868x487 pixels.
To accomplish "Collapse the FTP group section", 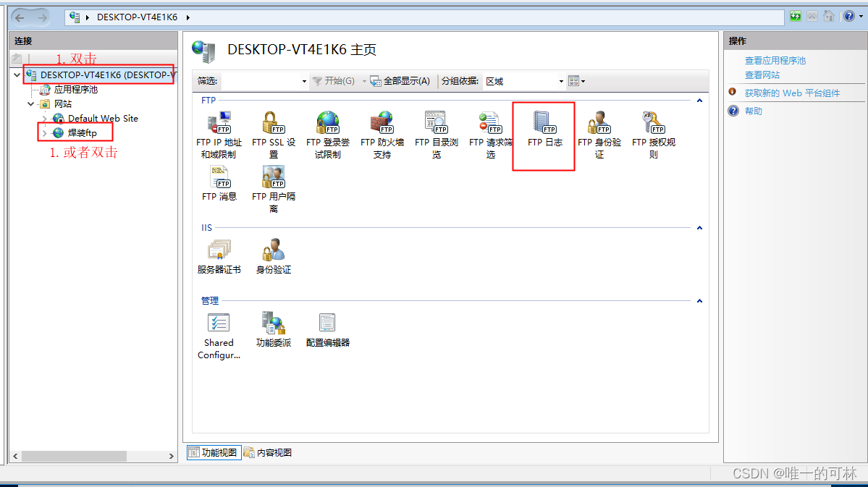I will click(x=699, y=100).
